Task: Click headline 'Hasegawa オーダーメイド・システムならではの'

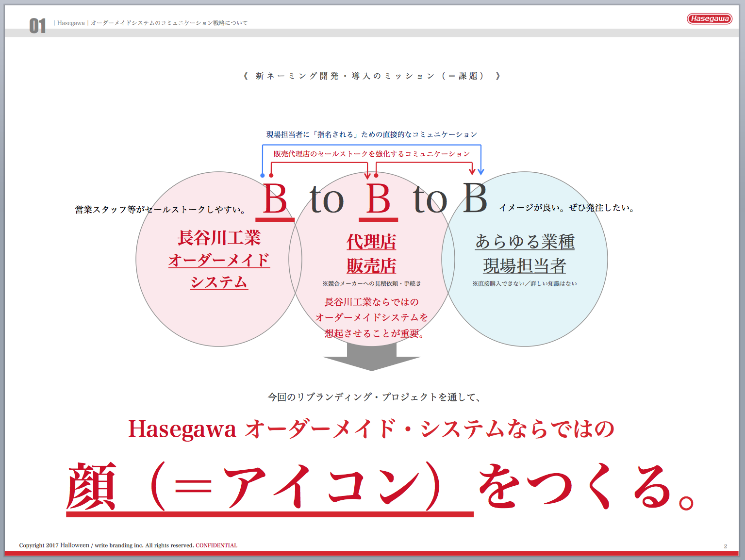Action: (371, 429)
